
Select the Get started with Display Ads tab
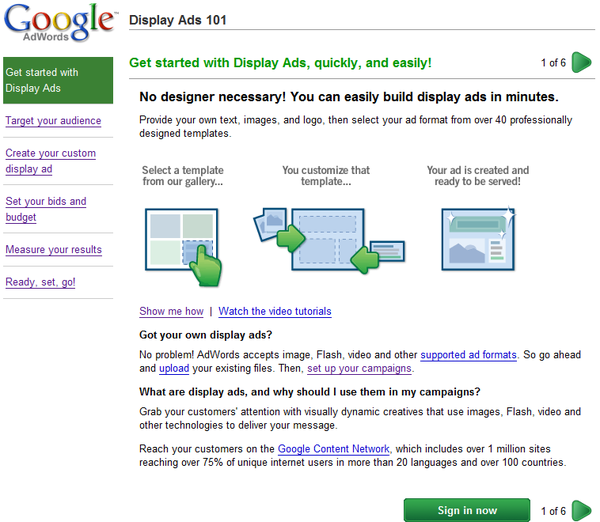(x=58, y=80)
